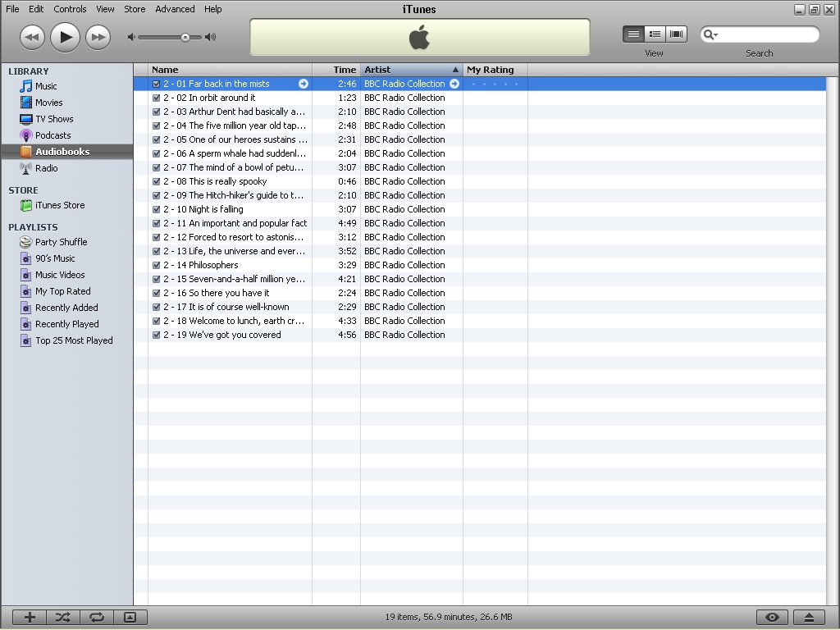Image resolution: width=840 pixels, height=630 pixels.
Task: Toggle shuffle button in bottom bar
Action: point(62,617)
